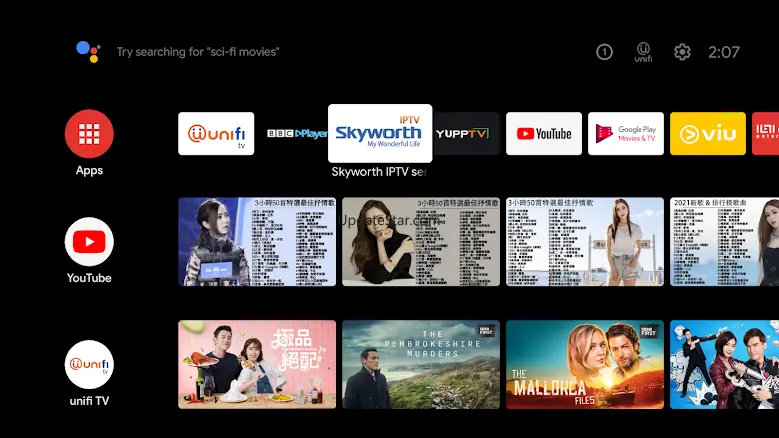Open Google Assistant via the colored dots icon
Image resolution: width=779 pixels, height=438 pixels.
[88, 52]
